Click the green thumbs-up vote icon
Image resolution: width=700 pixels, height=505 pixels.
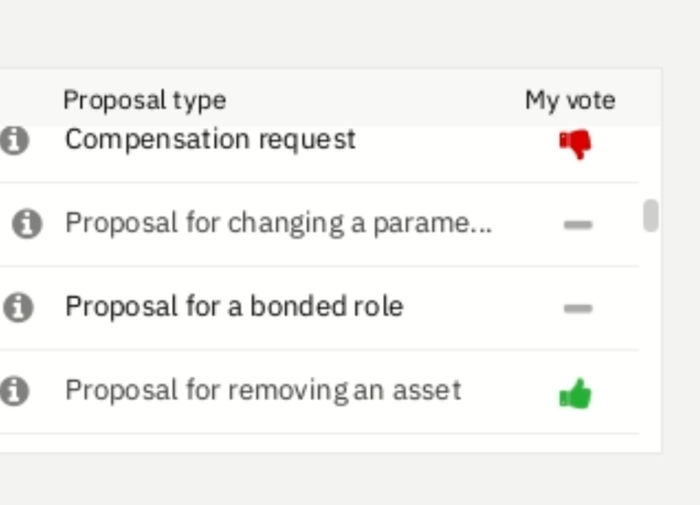pyautogui.click(x=575, y=395)
